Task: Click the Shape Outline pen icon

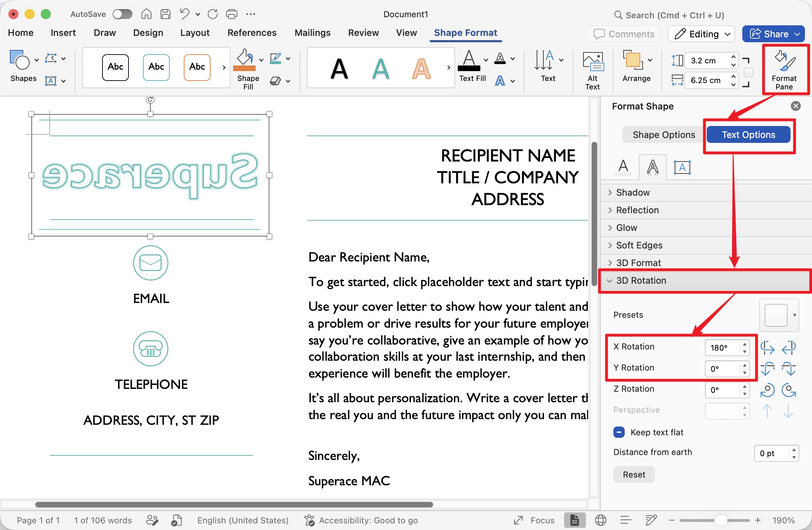Action: click(275, 58)
